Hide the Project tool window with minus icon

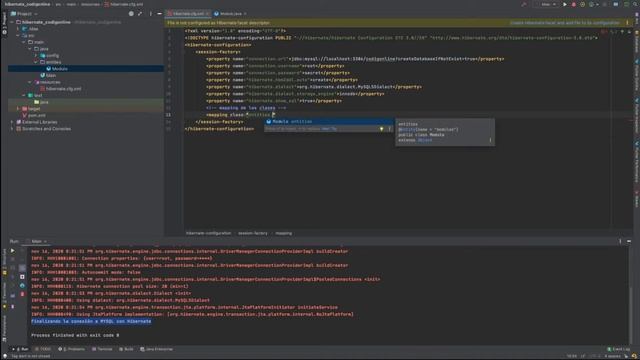pyautogui.click(x=159, y=13)
